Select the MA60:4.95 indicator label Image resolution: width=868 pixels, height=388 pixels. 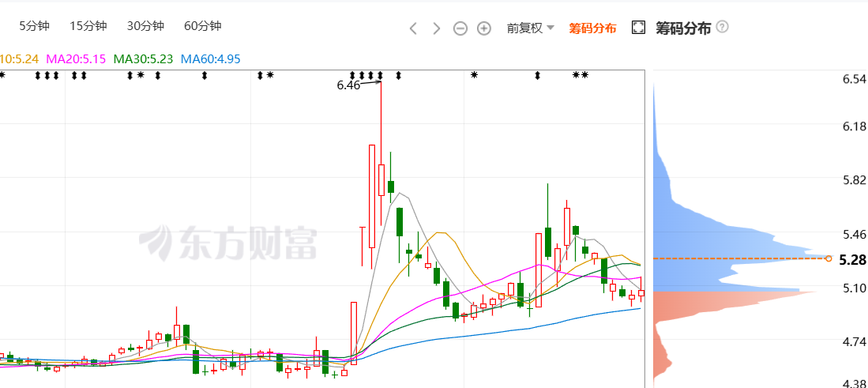tap(211, 58)
